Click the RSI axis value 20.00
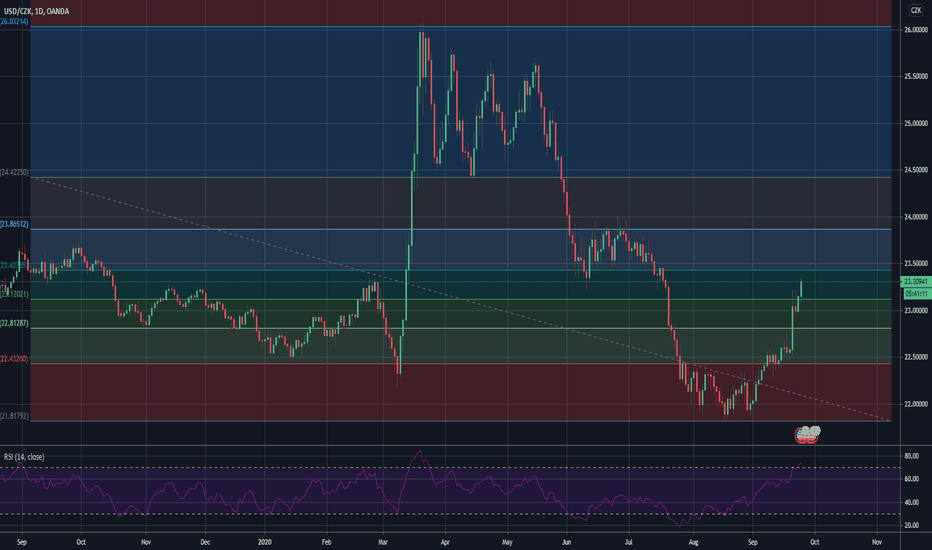Image resolution: width=932 pixels, height=550 pixels. click(x=912, y=525)
